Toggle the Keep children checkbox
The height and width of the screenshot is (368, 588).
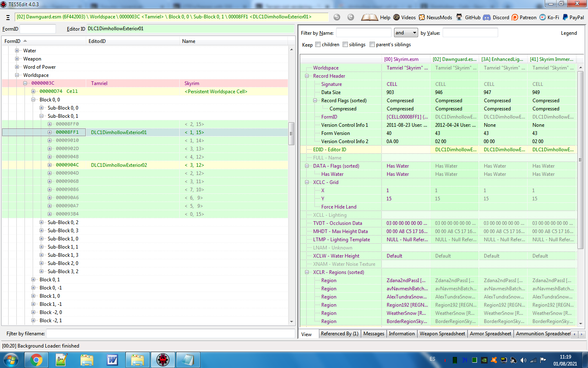(x=318, y=45)
